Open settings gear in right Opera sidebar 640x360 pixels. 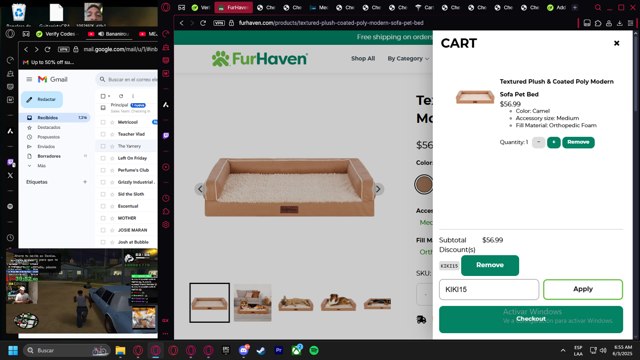tap(166, 224)
